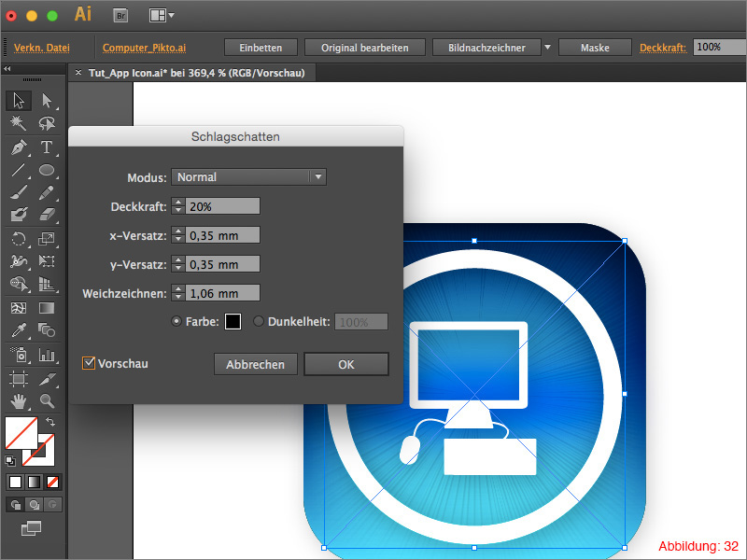Open the Bildnachzeichner dropdown arrow
The width and height of the screenshot is (747, 560).
coord(546,46)
